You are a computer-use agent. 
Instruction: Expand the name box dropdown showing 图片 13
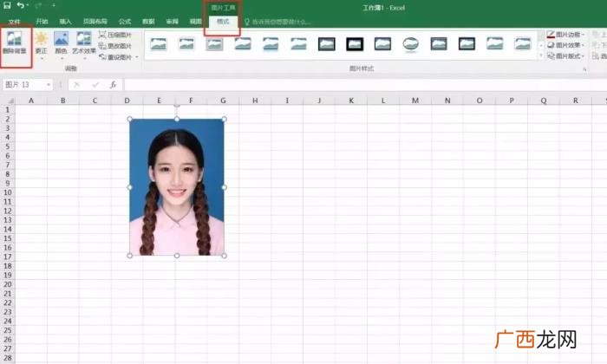pyautogui.click(x=49, y=85)
